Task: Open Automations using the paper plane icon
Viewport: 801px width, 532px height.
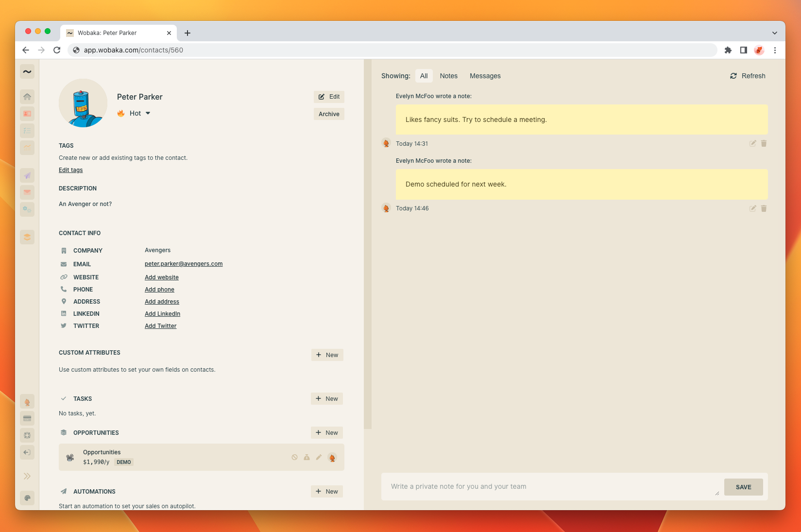Action: click(27, 175)
